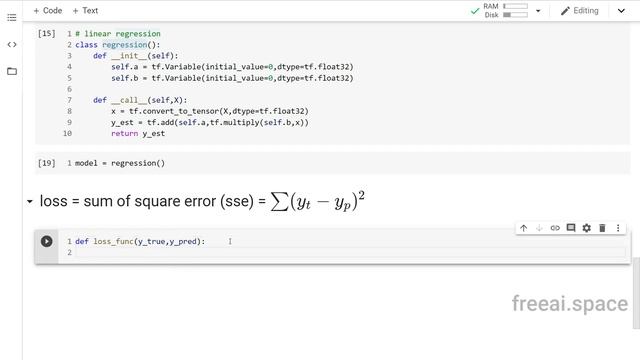Open the Files folder icon in sidebar
The width and height of the screenshot is (640, 360).
(x=12, y=71)
